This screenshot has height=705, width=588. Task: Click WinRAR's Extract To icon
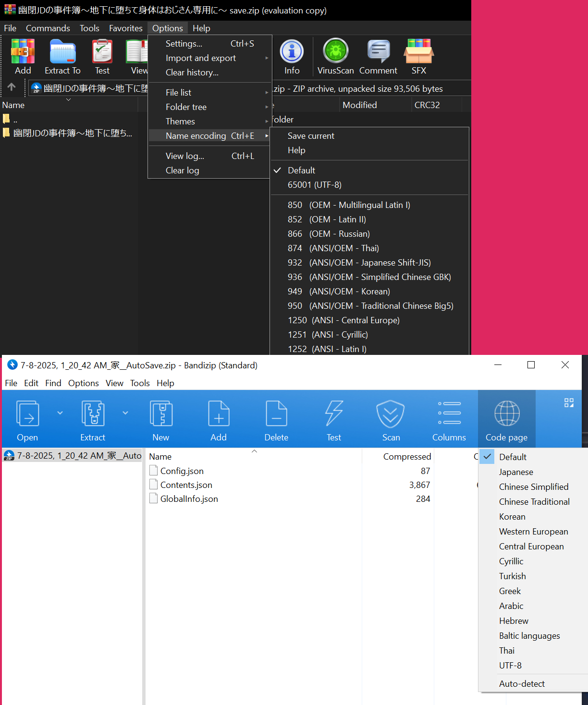click(x=62, y=52)
